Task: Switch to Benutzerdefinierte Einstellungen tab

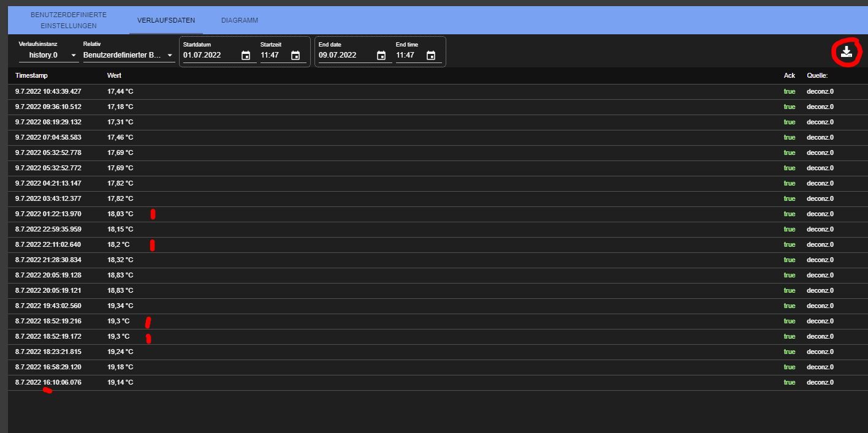Action: [x=69, y=20]
